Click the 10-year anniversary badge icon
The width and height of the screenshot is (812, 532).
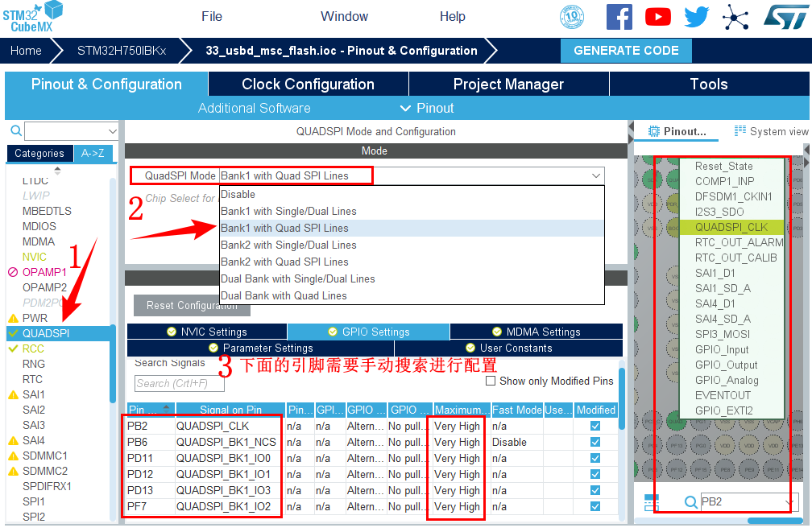coord(572,17)
